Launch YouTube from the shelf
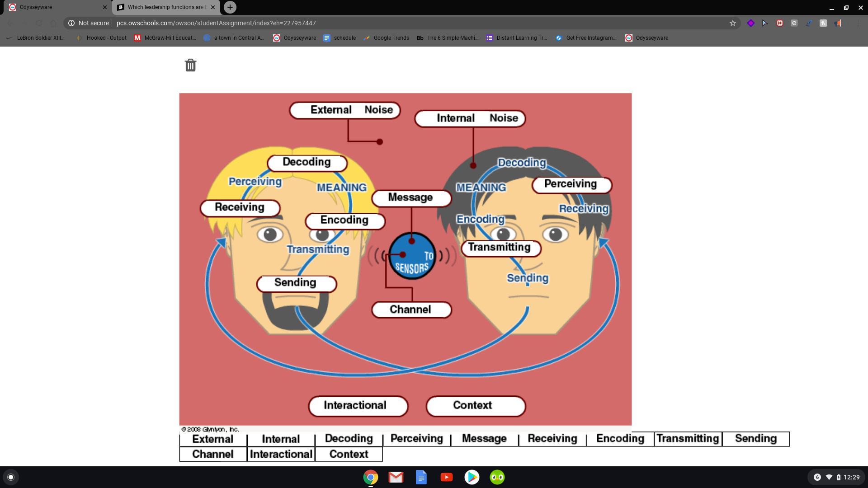Viewport: 868px width, 488px height. [446, 477]
